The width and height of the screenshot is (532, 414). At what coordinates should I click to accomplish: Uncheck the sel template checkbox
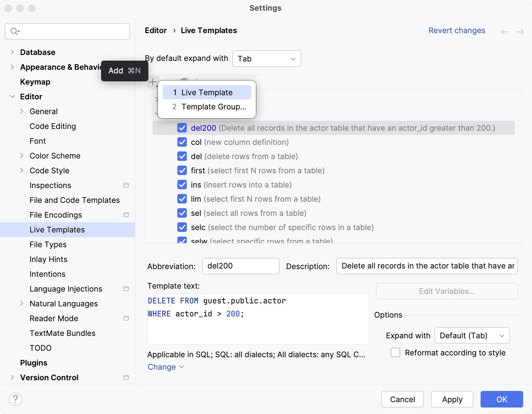[x=182, y=213]
